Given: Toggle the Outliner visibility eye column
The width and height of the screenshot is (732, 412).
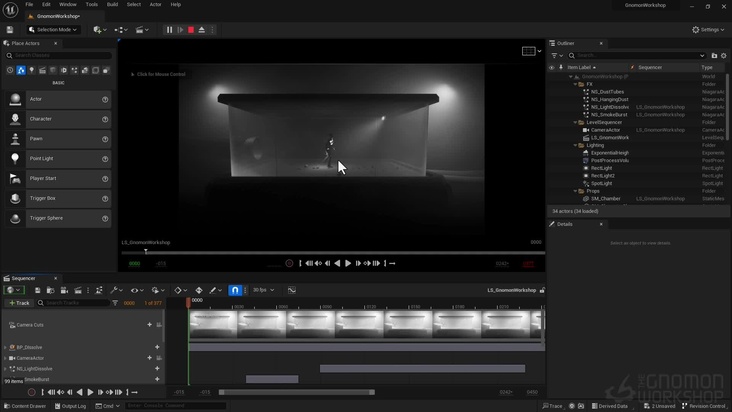Looking at the screenshot, I should (551, 68).
